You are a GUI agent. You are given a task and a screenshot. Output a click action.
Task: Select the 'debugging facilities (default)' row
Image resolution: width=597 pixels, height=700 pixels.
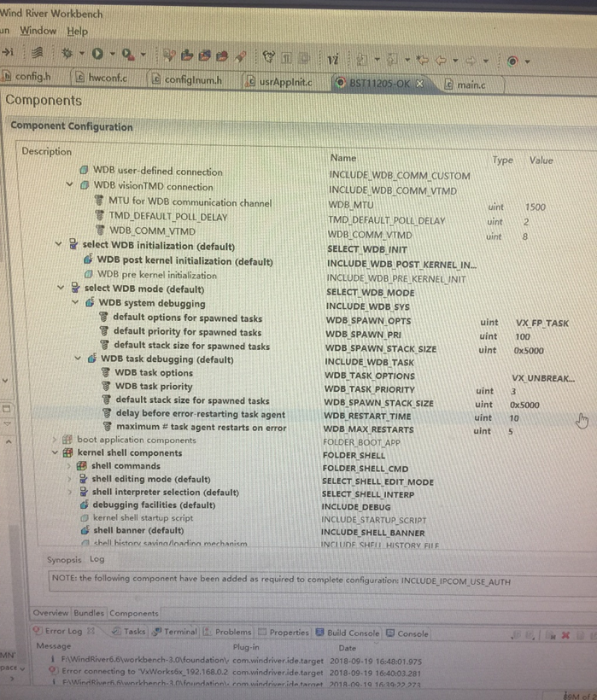[x=154, y=505]
